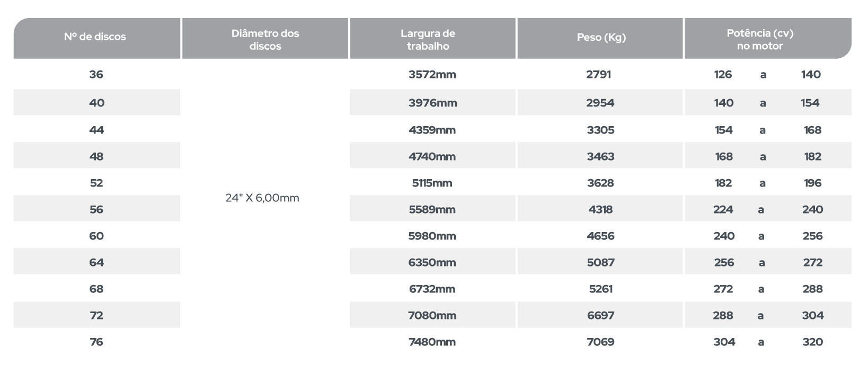Click the 24" X 6,00mm diameter cell

(x=262, y=198)
